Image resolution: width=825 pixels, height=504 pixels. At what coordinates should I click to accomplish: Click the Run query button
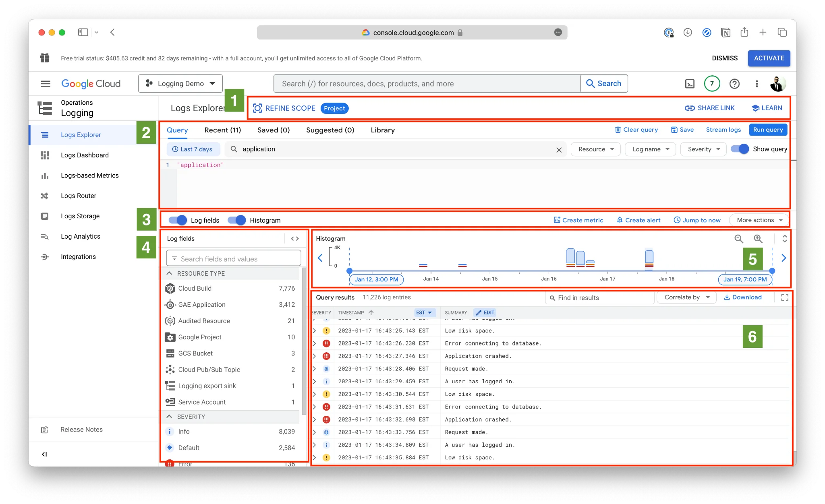pos(768,130)
